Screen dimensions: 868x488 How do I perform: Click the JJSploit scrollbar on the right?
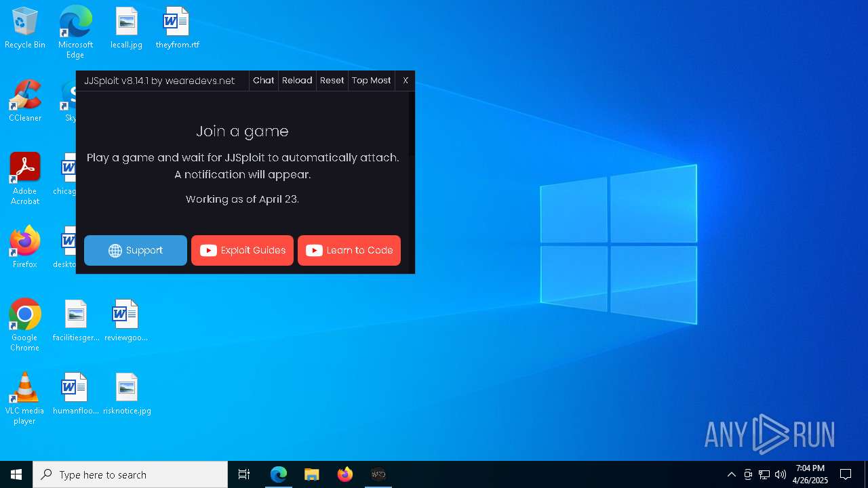(412, 125)
